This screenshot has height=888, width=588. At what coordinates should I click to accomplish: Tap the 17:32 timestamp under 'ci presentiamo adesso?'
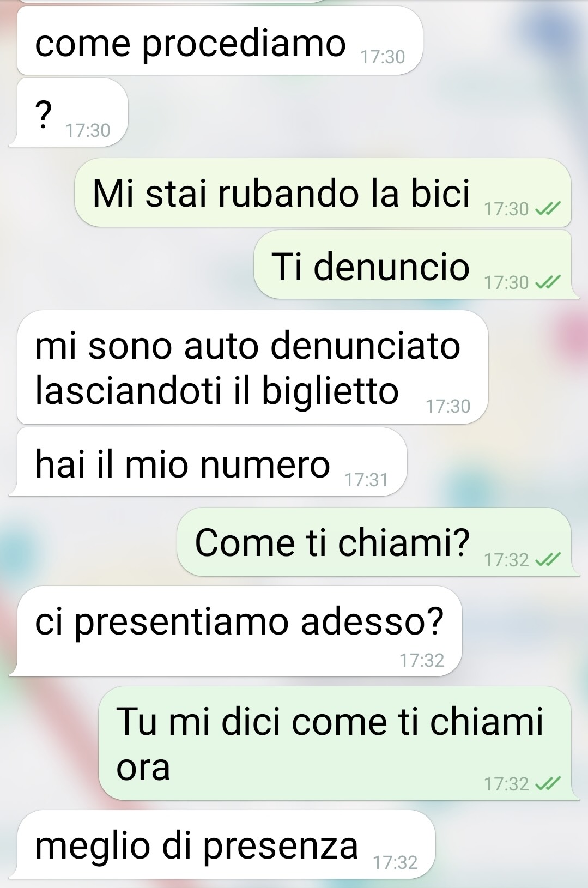422,660
